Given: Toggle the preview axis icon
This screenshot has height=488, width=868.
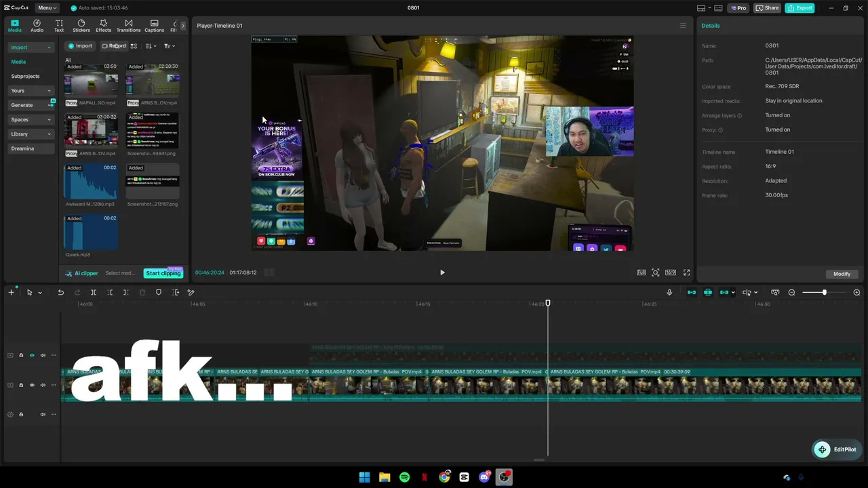Looking at the screenshot, I should click(747, 292).
